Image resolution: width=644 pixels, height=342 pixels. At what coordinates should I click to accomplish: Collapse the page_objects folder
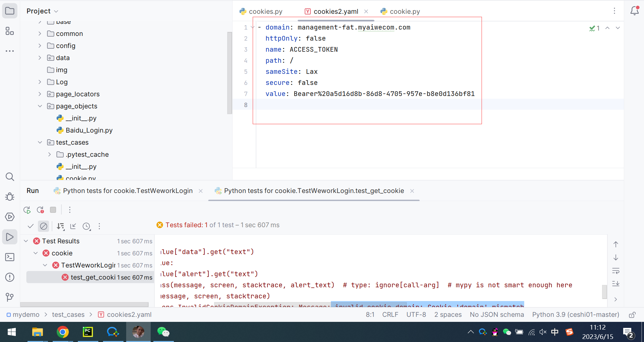[40, 106]
